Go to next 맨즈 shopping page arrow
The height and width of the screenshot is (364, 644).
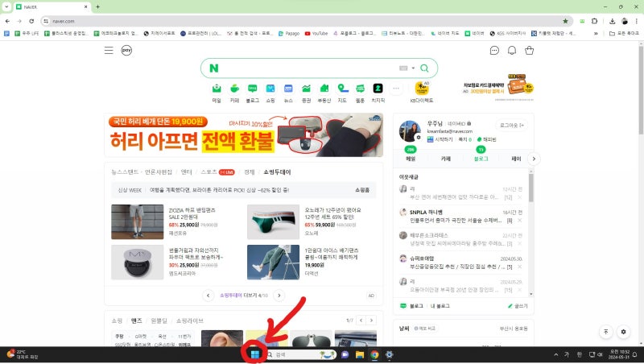[371, 321]
